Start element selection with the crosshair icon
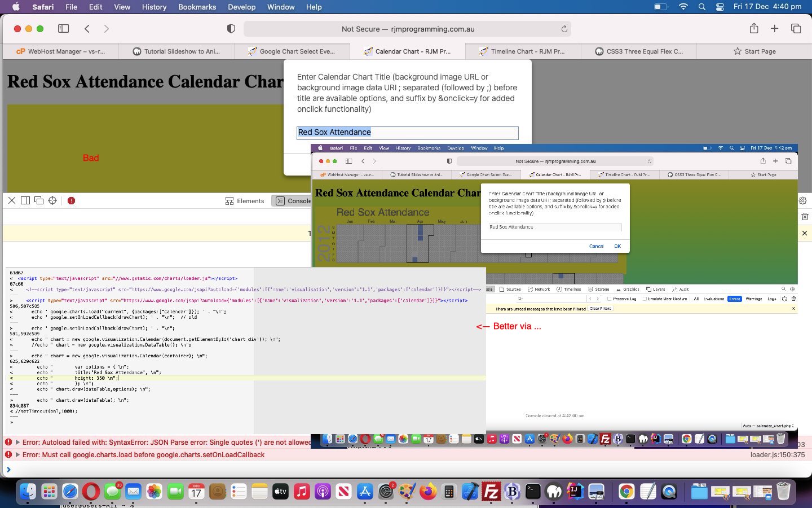 (x=52, y=200)
